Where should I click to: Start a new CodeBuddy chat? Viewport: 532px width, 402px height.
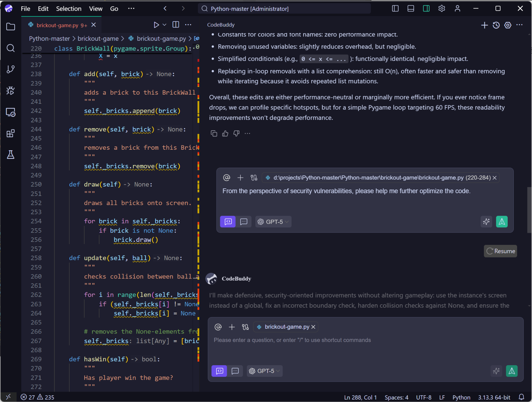pos(484,25)
